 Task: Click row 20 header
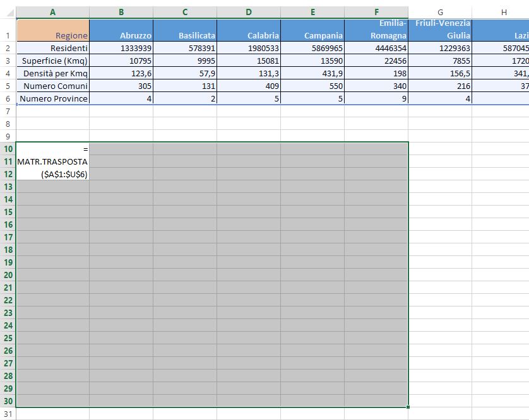tap(8, 274)
